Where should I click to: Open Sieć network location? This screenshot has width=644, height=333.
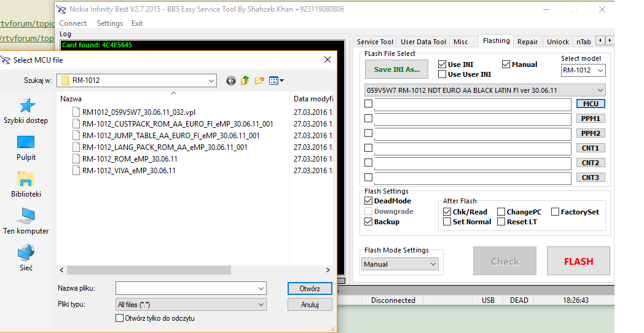(x=26, y=258)
